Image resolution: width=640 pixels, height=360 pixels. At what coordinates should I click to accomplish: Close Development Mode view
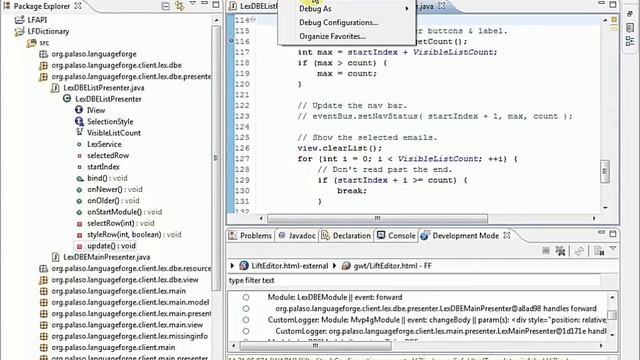tap(507, 235)
